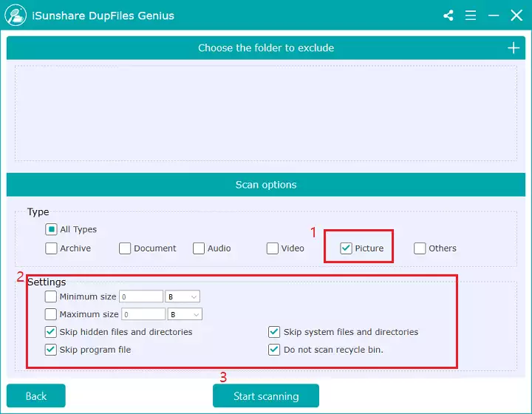Click the excluded folders list area

click(266, 113)
